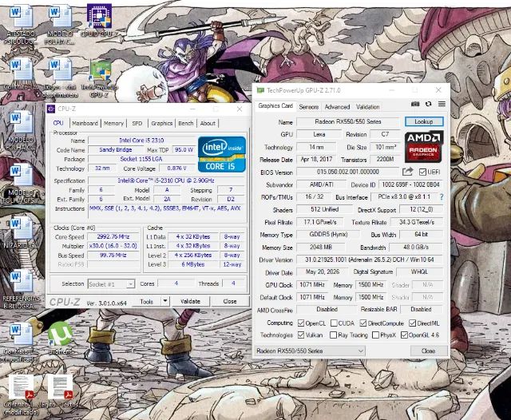The image size is (511, 420).
Task: Click the Core Speed value 2992.76 MHz
Action: click(113, 237)
